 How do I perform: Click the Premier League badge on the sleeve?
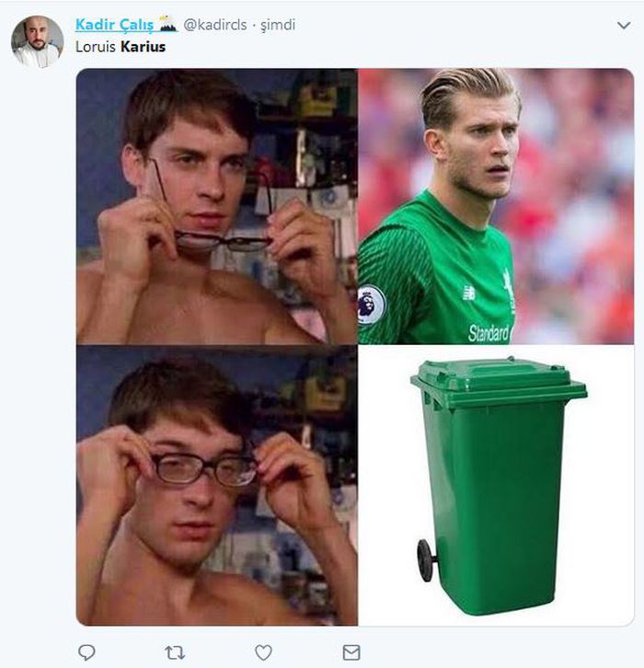372,305
